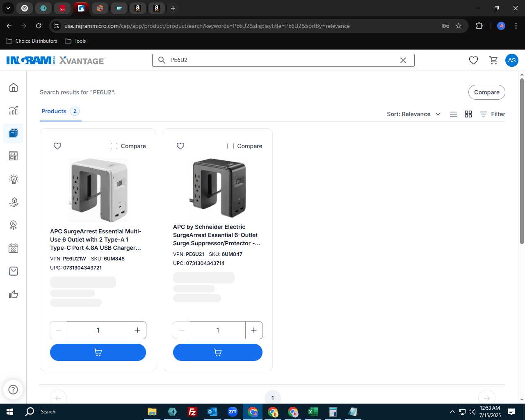Click the Ingram Micro Xvantage logo

tap(56, 60)
